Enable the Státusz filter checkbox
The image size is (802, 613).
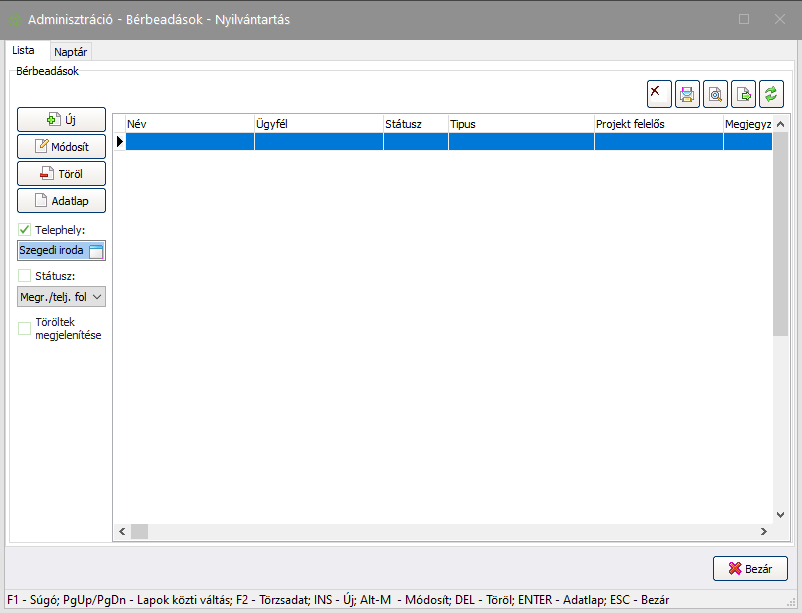[x=25, y=276]
